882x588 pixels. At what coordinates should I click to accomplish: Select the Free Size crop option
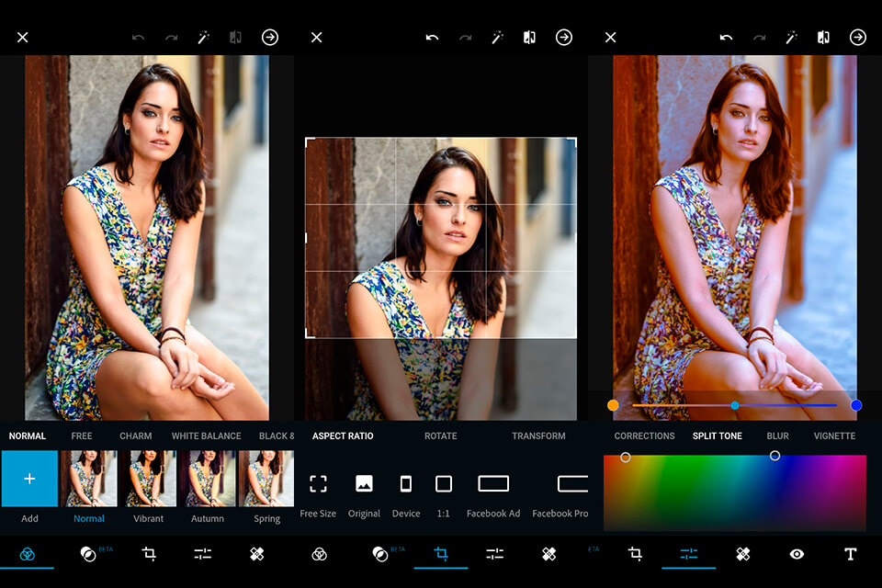coord(318,484)
